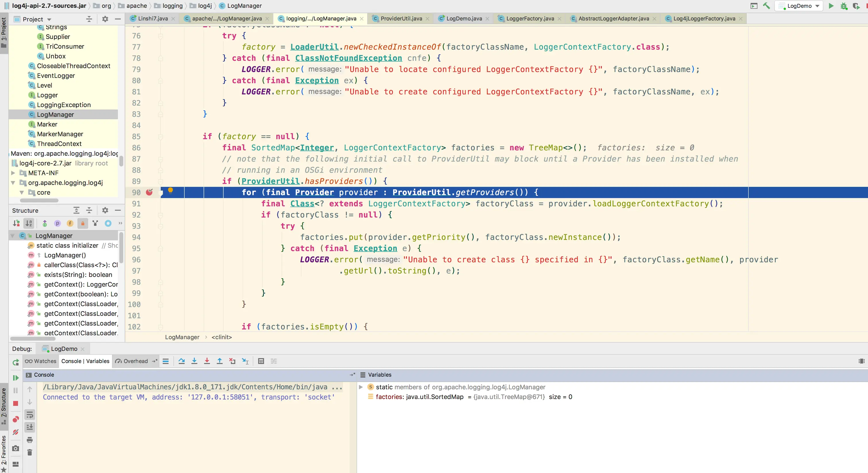Click Provider type link on line 90
This screenshot has width=868, height=473.
point(314,192)
